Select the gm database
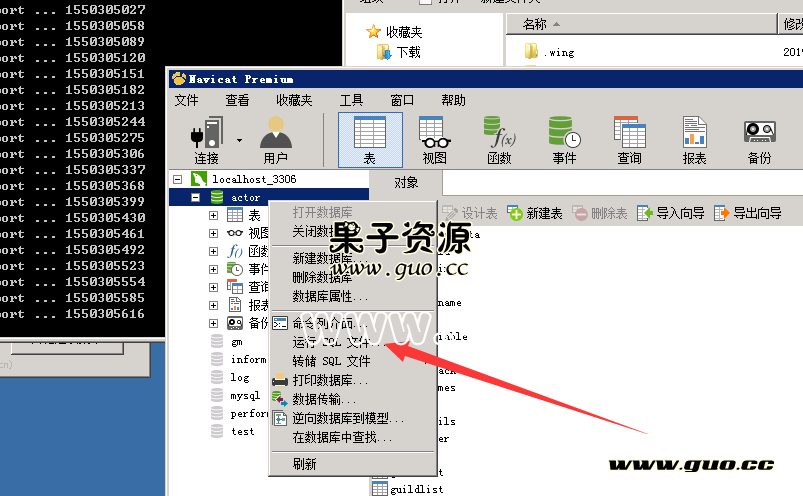 pyautogui.click(x=237, y=342)
